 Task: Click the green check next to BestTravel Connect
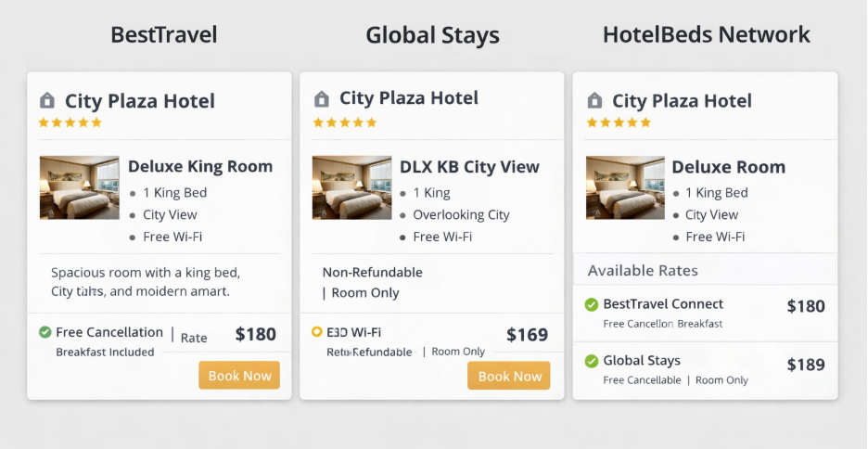coord(592,304)
